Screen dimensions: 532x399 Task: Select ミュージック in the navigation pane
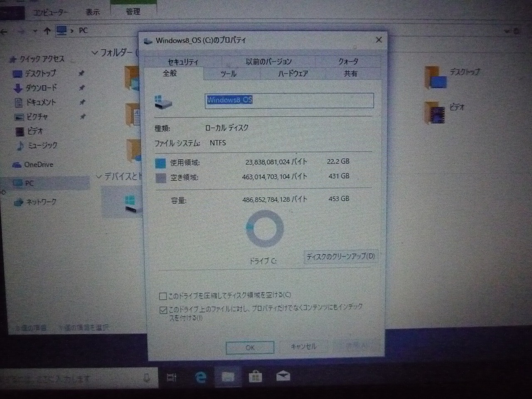(x=42, y=145)
